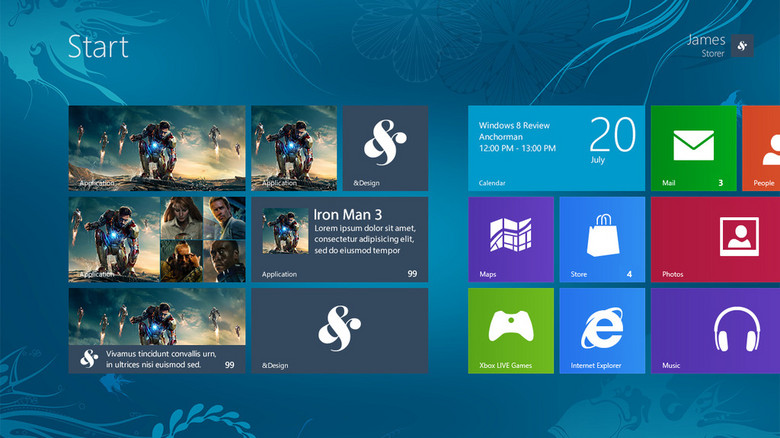Click the 99 badge on Iron Man 3 tile
Screen dimensions: 780x438
click(x=412, y=274)
